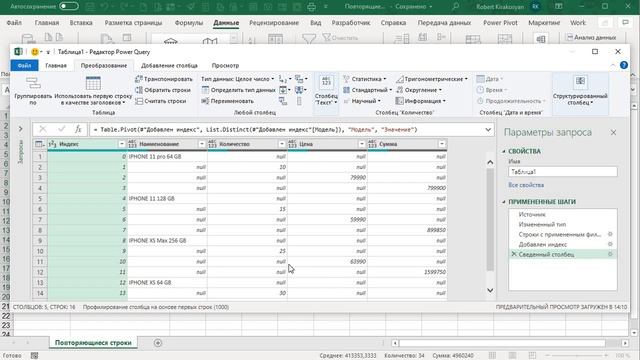640x360 pixels.
Task: Open Сумма column filter dropdown
Action: 442,144
